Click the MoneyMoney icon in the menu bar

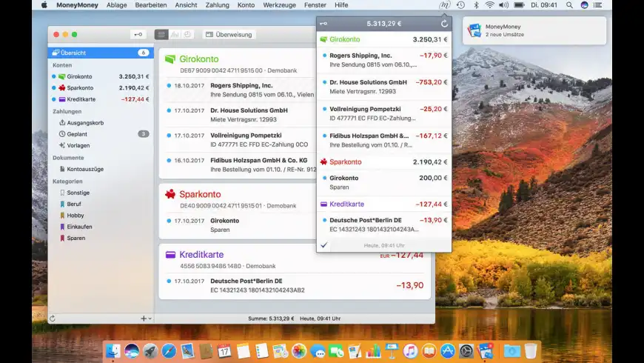click(444, 5)
